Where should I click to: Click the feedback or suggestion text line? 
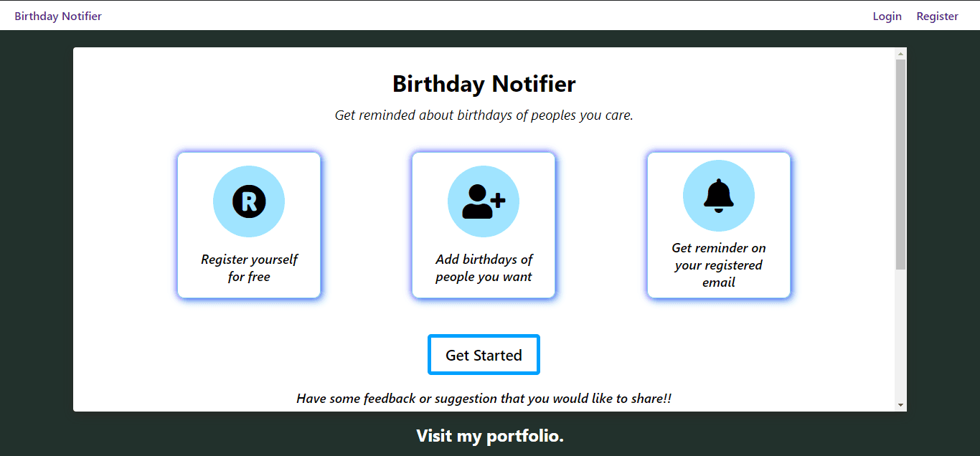tap(484, 399)
